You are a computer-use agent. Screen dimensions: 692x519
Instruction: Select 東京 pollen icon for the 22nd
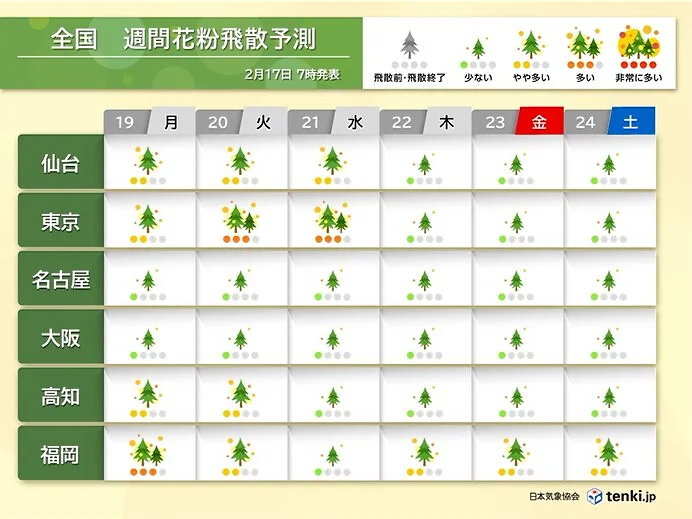(425, 223)
